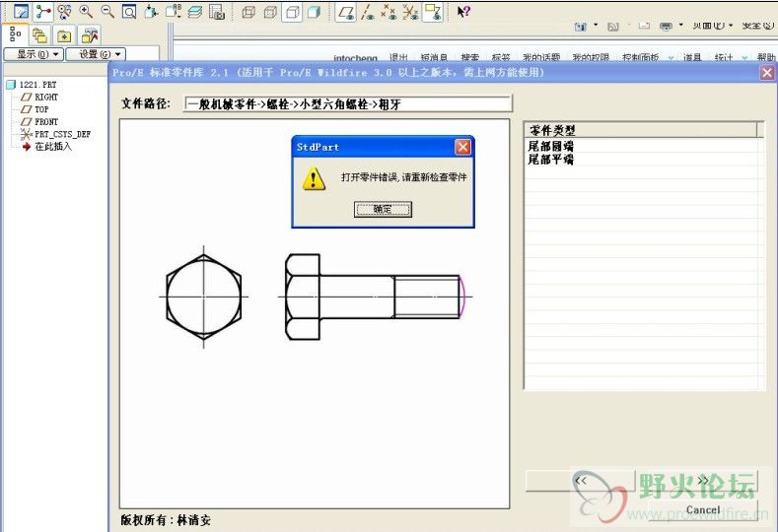This screenshot has height=532, width=778.
Task: Switch to wireframe display
Action: tap(248, 12)
